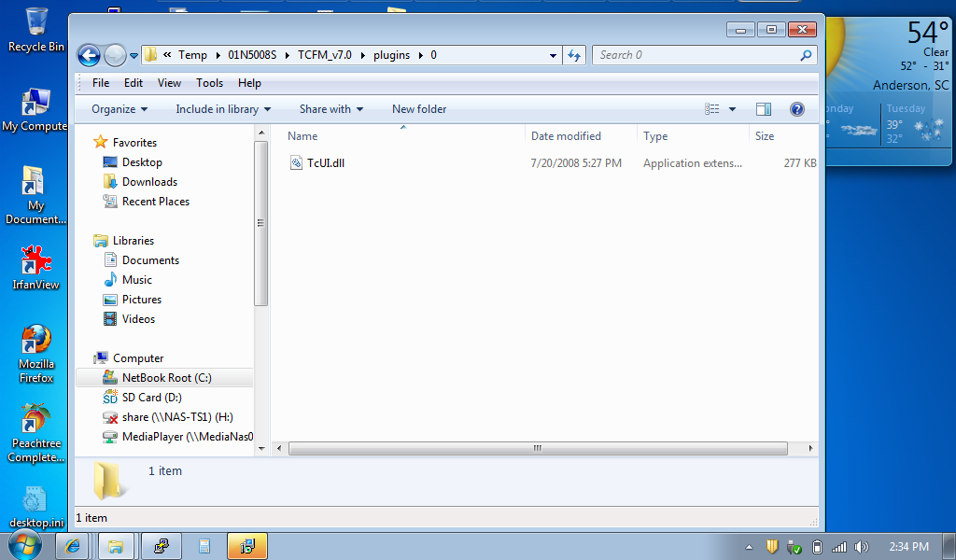Viewport: 956px width, 560px height.
Task: Expand subfolders arrow after 'plugins' breadcrumb
Action: [x=421, y=55]
